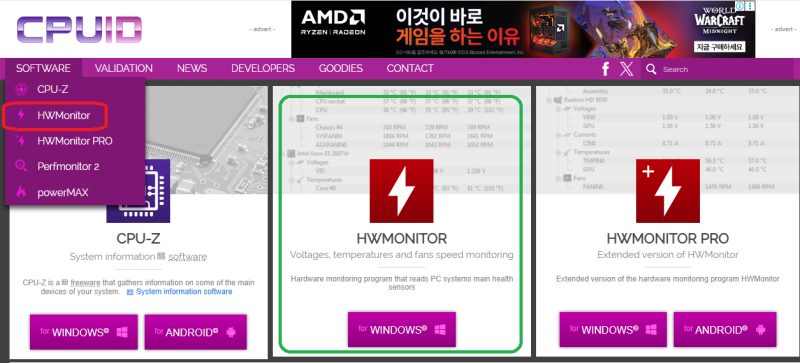This screenshot has height=363, width=800.
Task: Click the CPU-Z card title
Action: point(138,238)
